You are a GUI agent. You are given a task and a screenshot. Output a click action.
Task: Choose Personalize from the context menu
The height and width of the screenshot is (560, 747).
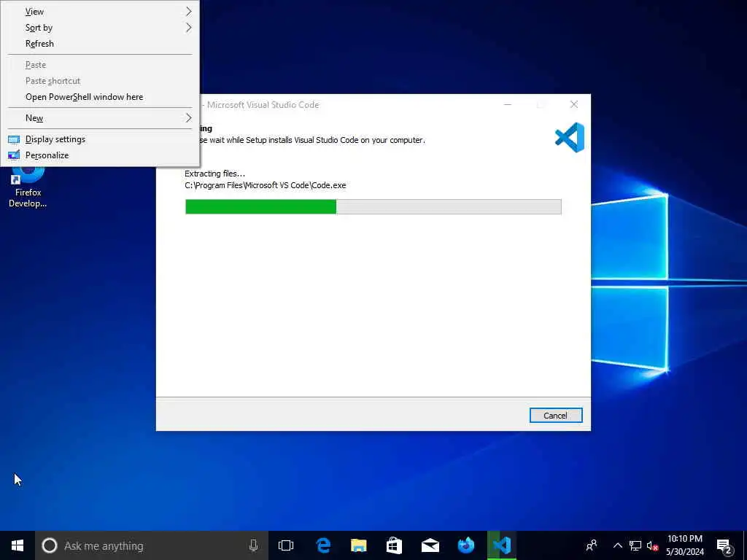(x=100, y=155)
